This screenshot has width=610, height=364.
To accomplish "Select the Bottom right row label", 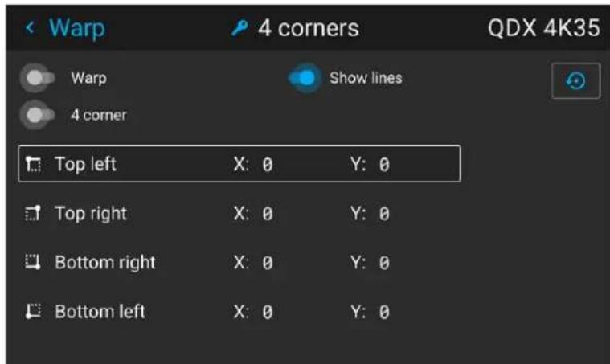I will click(105, 263).
